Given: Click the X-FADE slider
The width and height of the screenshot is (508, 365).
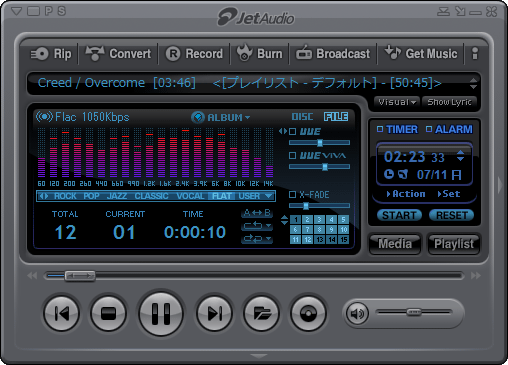Looking at the screenshot, I should 319,206.
